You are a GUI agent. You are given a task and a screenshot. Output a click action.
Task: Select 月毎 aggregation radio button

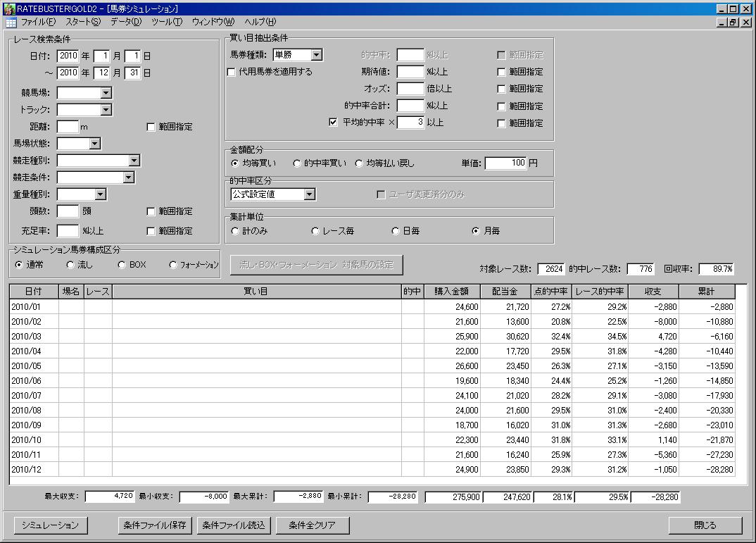point(476,231)
